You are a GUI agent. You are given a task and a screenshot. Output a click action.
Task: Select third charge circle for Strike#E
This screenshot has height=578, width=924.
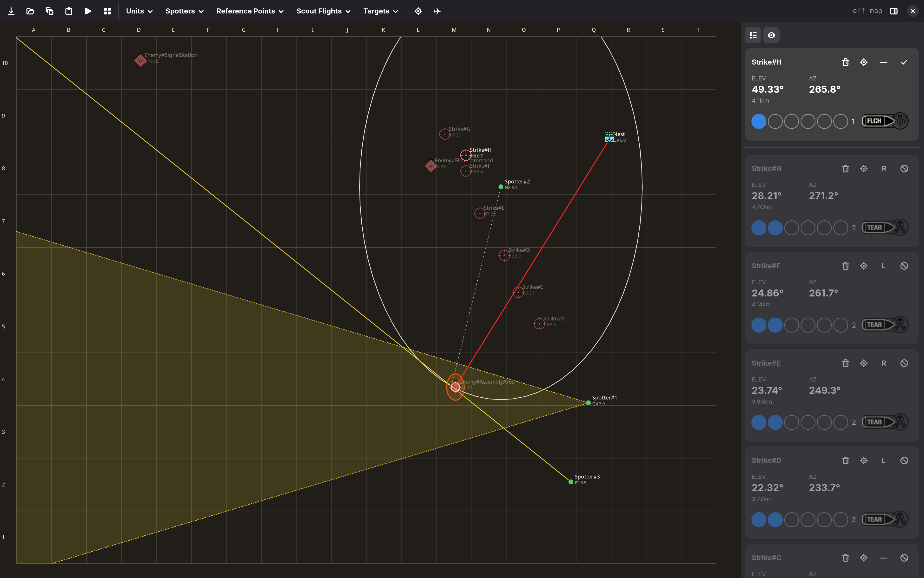click(791, 422)
